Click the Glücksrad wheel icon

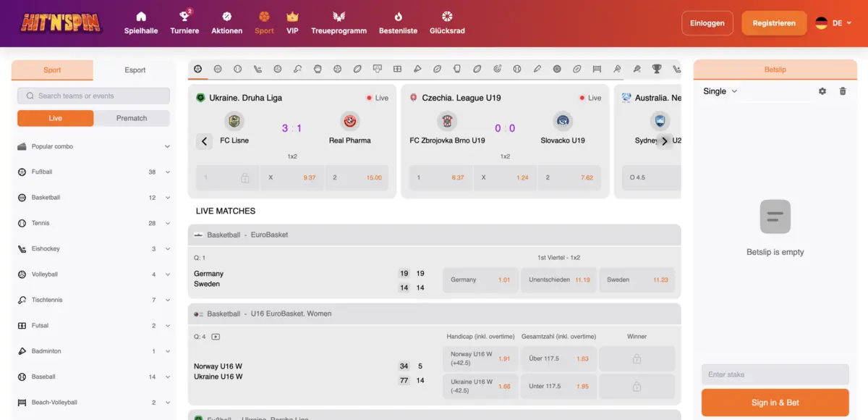coord(447,17)
